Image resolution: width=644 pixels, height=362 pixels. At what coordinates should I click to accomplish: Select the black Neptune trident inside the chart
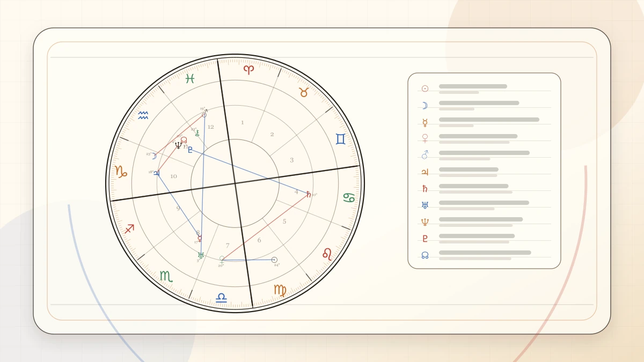178,145
